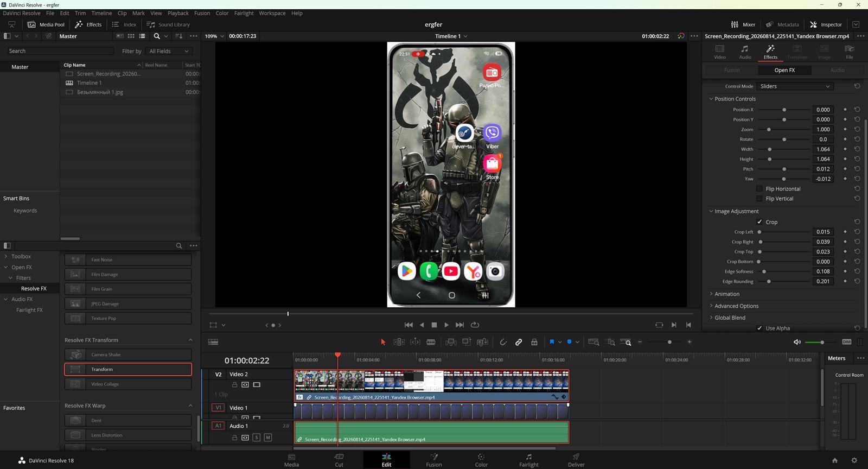
Task: Reset the Zoom parameter
Action: point(857,129)
